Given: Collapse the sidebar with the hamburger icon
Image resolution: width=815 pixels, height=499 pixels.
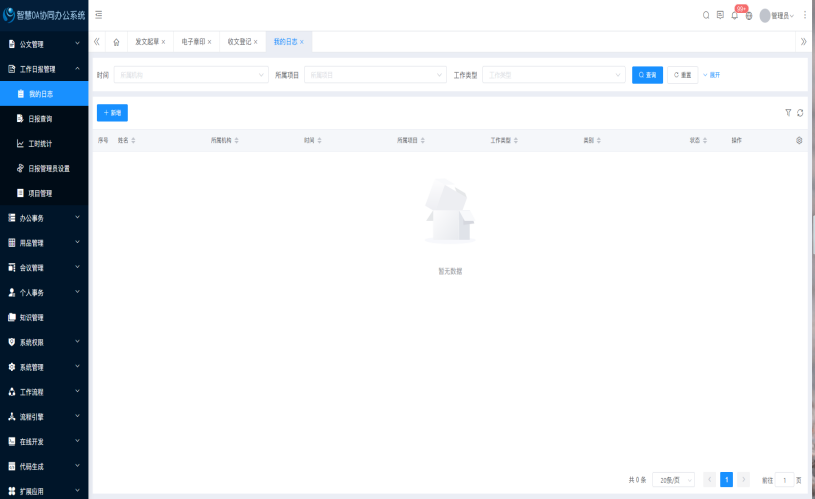Looking at the screenshot, I should [98, 15].
